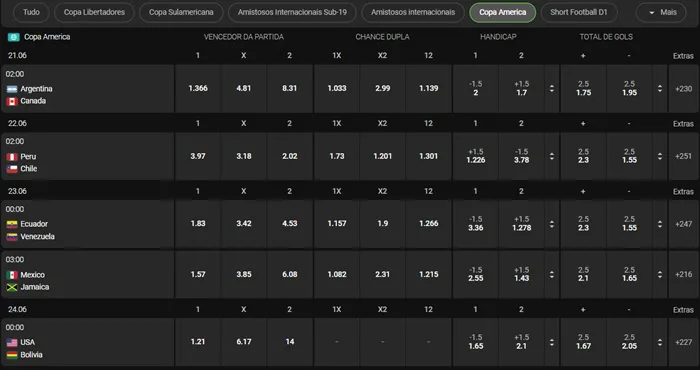Switch to the Copa Sulamericana tab
The width and height of the screenshot is (700, 370).
pos(181,12)
